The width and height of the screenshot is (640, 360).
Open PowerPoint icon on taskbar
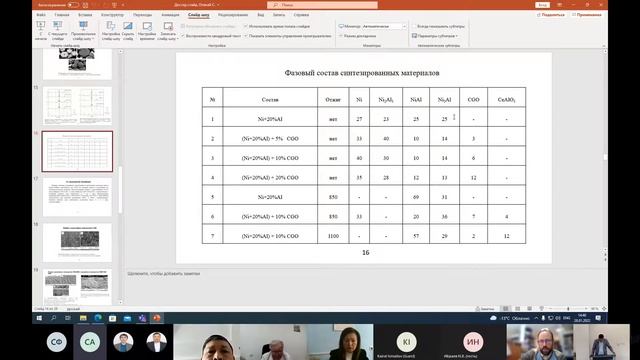(x=157, y=318)
